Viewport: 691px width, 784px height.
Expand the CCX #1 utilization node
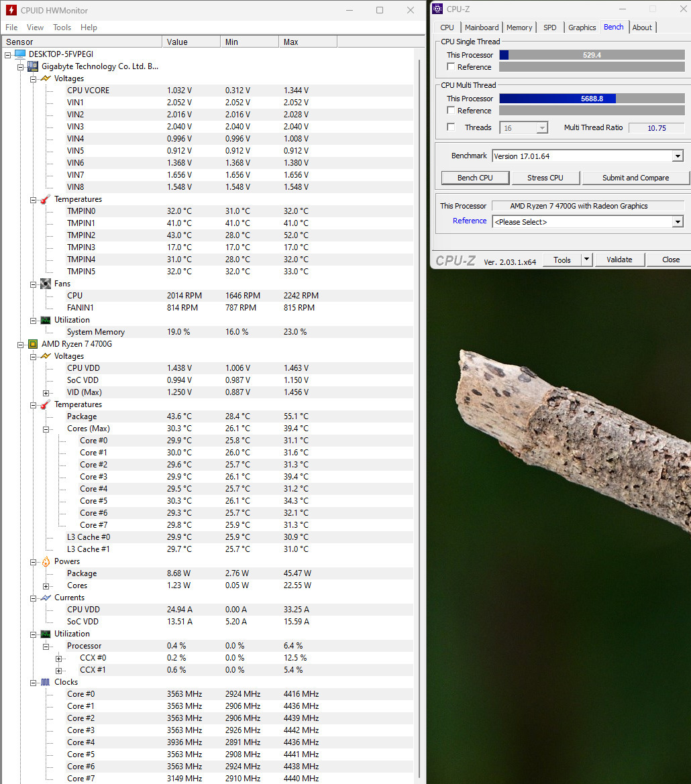58,671
